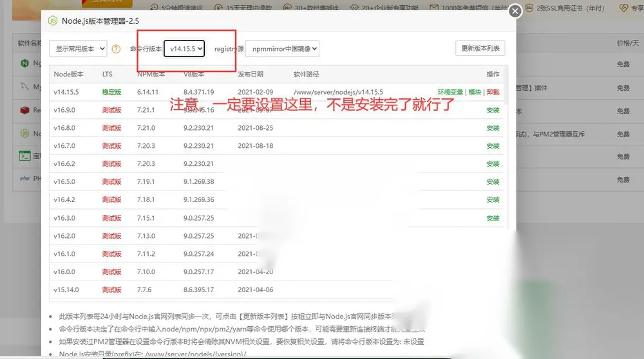This screenshot has height=359, width=644.
Task: Click the 稳定版 label for v14.15.5
Action: pyautogui.click(x=111, y=92)
